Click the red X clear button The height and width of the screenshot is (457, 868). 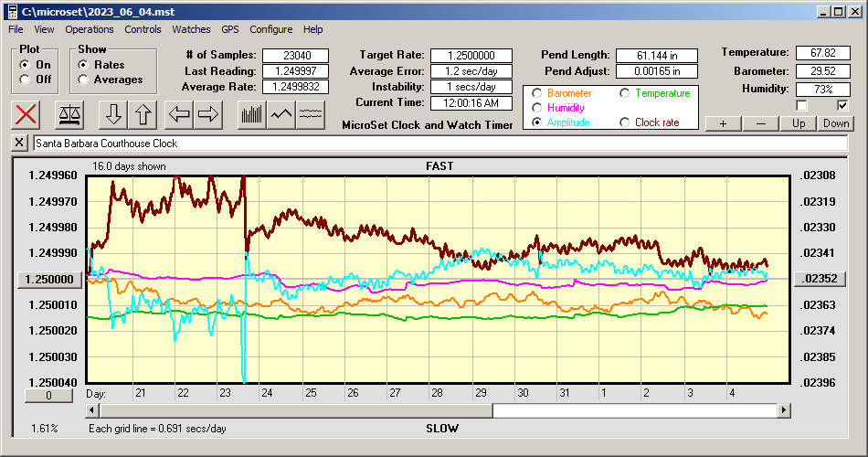[26, 114]
